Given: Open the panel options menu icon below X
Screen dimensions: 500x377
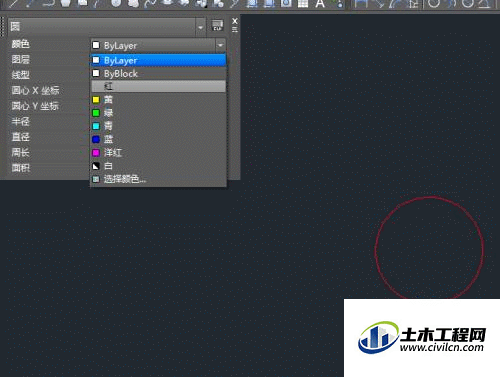Looking at the screenshot, I should 235,30.
